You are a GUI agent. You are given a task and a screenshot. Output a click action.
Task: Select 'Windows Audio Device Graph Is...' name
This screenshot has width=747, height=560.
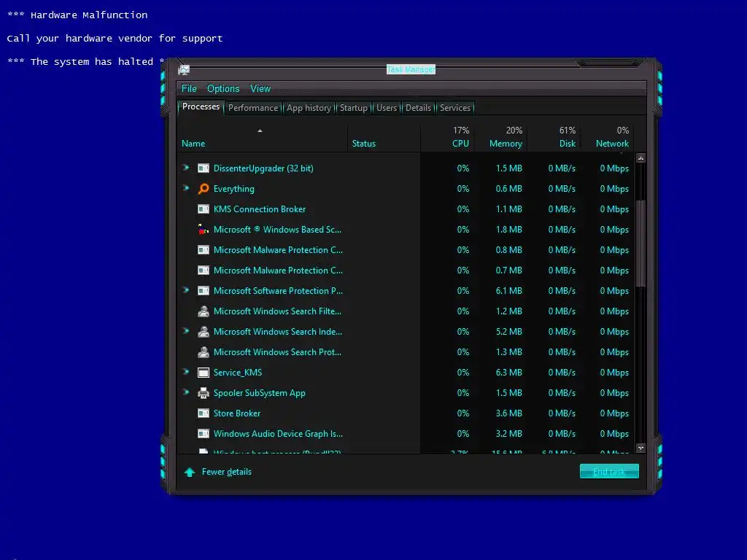click(x=278, y=434)
